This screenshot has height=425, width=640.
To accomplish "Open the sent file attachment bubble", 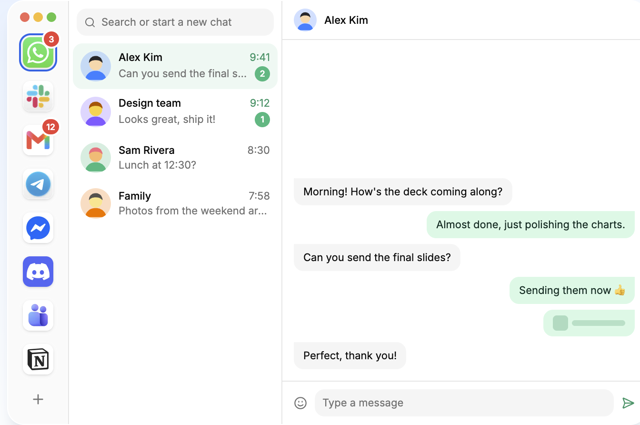I will tap(589, 323).
